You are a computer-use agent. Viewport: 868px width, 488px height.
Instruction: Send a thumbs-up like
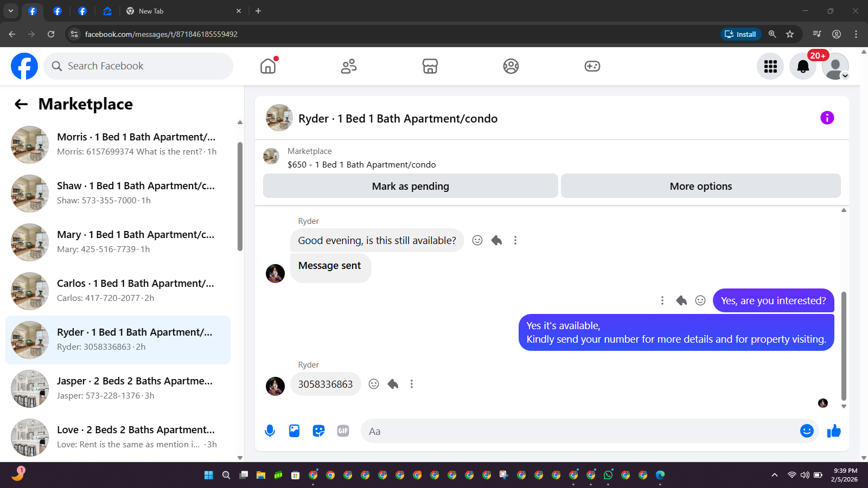coord(834,431)
